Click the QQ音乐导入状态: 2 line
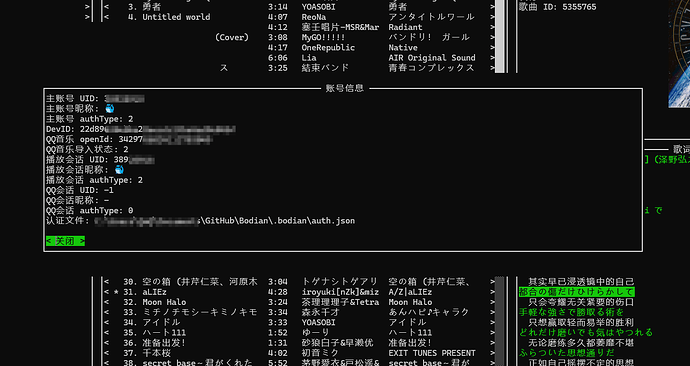The width and height of the screenshot is (690, 366). pyautogui.click(x=87, y=150)
